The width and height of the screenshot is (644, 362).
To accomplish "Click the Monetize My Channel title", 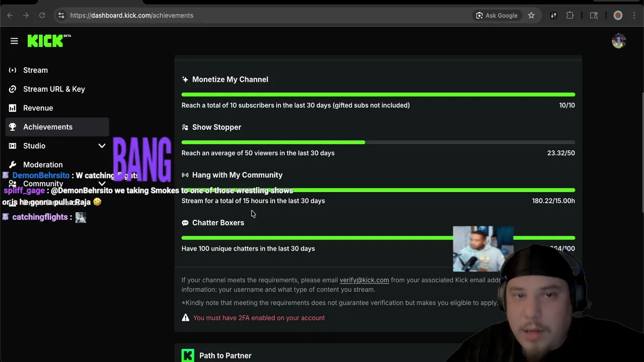I will tap(230, 79).
